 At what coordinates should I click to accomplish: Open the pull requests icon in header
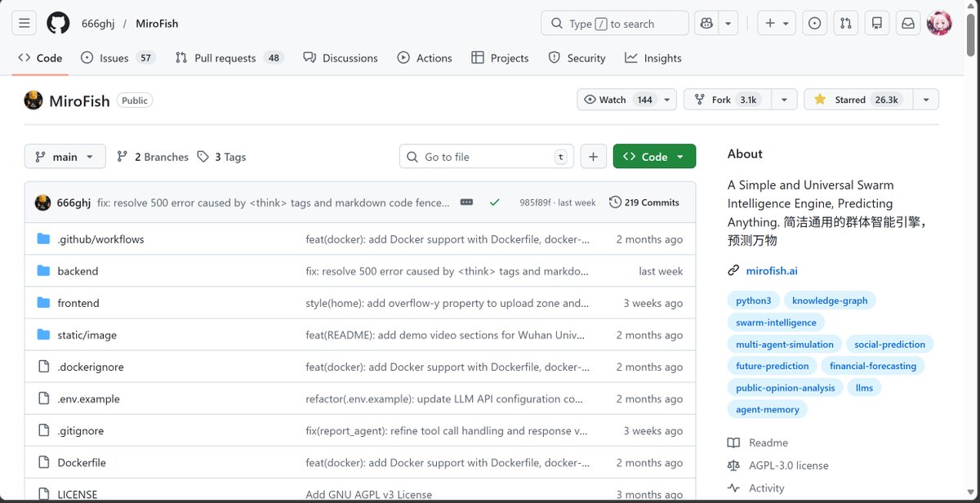coord(845,24)
